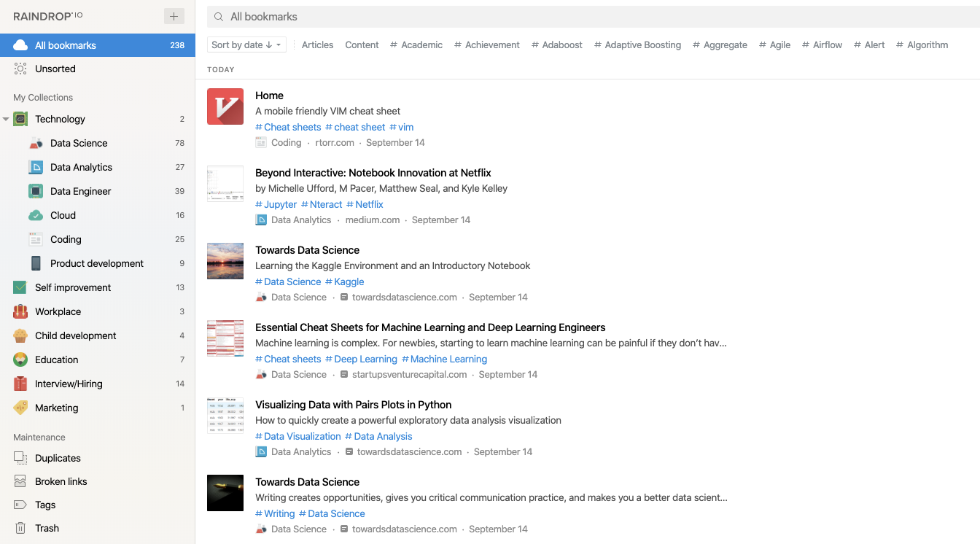The image size is (980, 544).
Task: Open the Sort by date dropdown
Action: [246, 44]
